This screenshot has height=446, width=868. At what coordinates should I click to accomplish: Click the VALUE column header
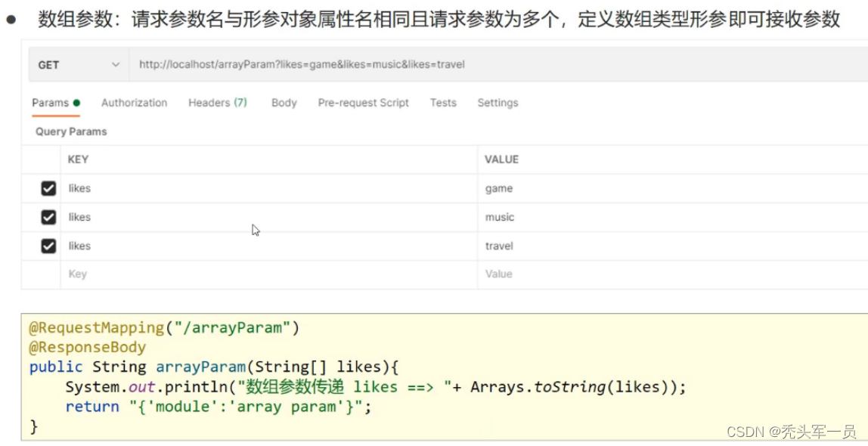(502, 160)
